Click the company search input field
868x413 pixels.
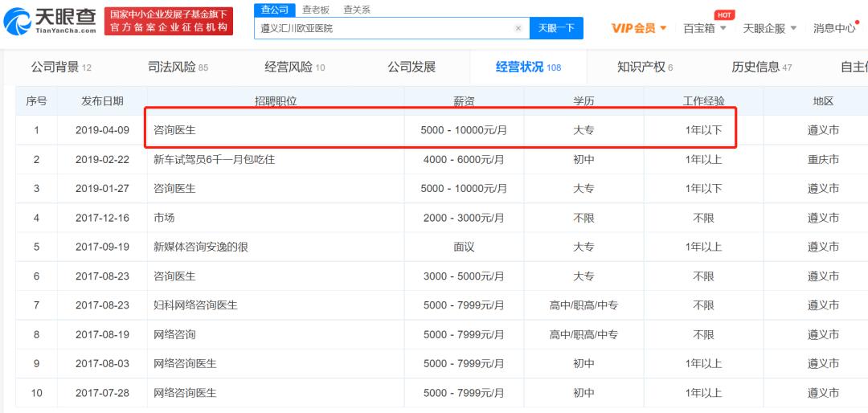pos(386,28)
